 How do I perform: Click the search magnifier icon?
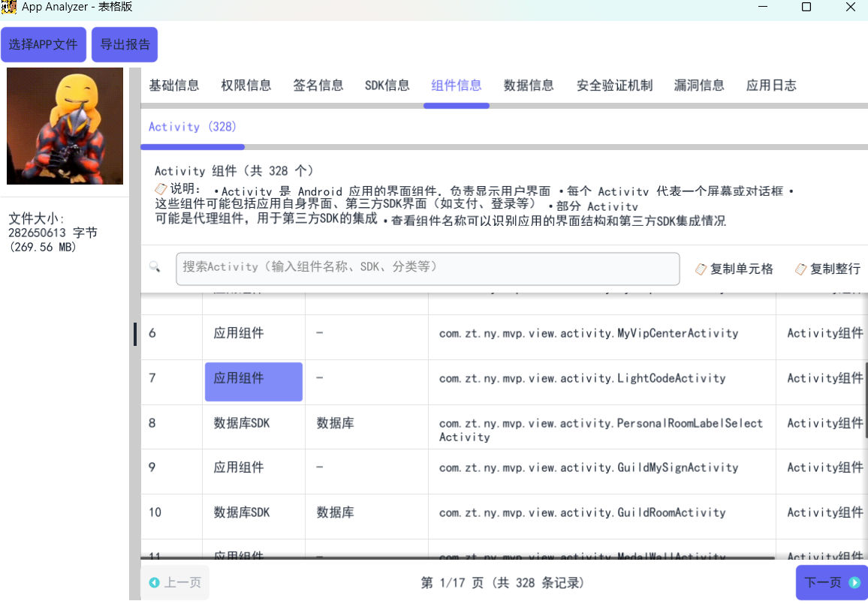click(x=155, y=266)
